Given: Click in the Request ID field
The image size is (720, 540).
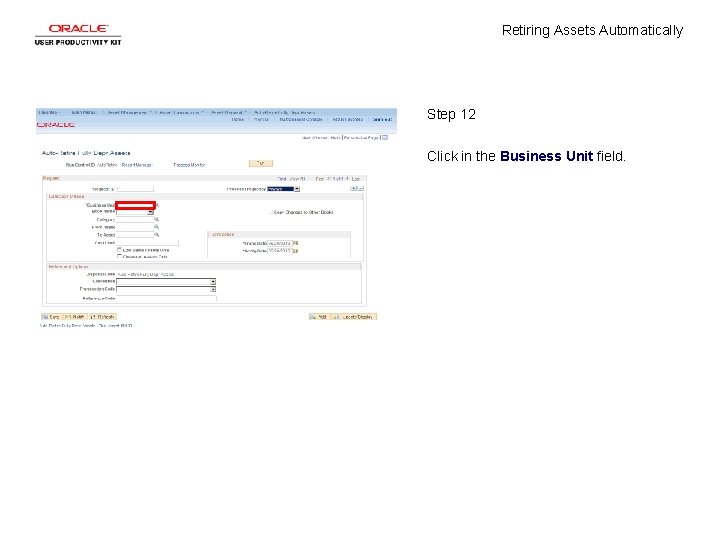Looking at the screenshot, I should tap(135, 189).
